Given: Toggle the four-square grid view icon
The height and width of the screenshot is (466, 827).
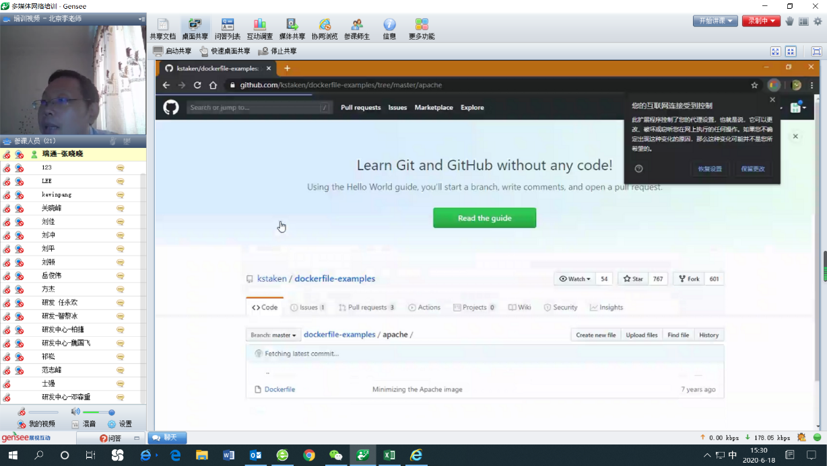Looking at the screenshot, I should pos(791,51).
